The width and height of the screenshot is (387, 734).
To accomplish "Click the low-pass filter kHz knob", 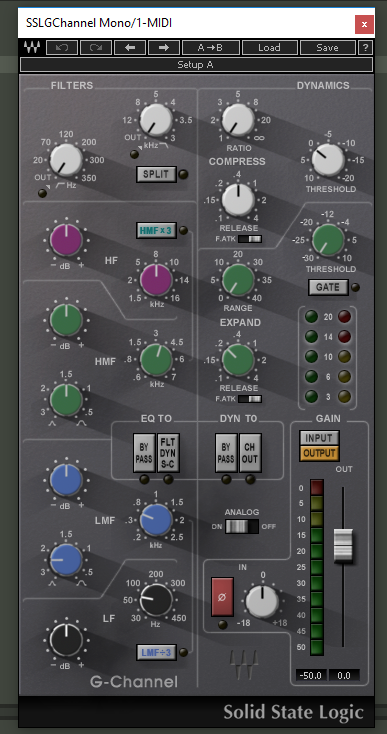I will [156, 120].
